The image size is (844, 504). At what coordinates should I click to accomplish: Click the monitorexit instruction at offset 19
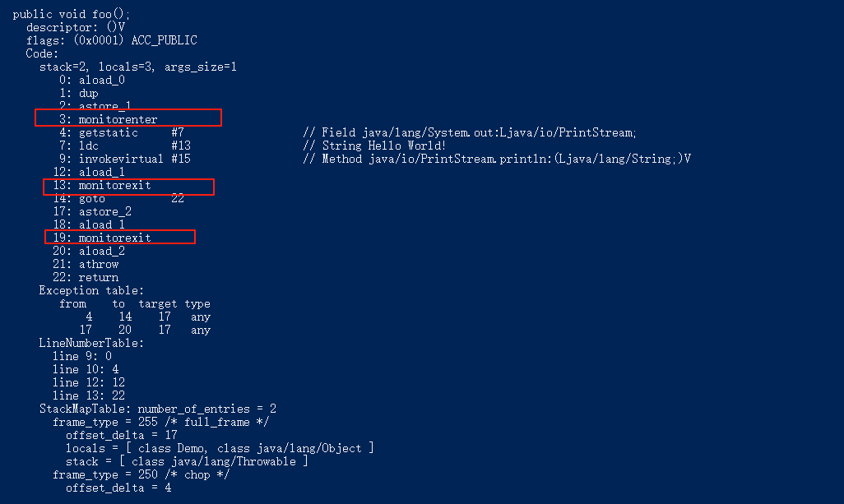120,238
